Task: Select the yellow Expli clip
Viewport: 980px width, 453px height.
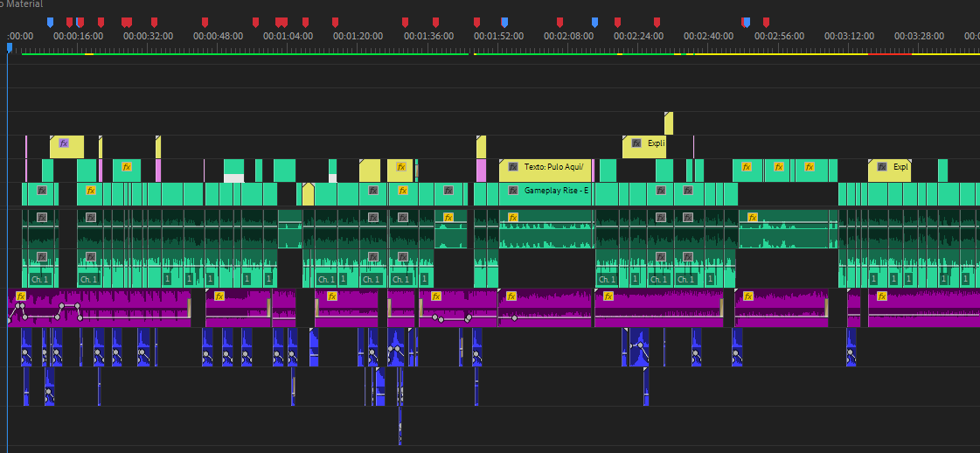Action: pos(643,147)
